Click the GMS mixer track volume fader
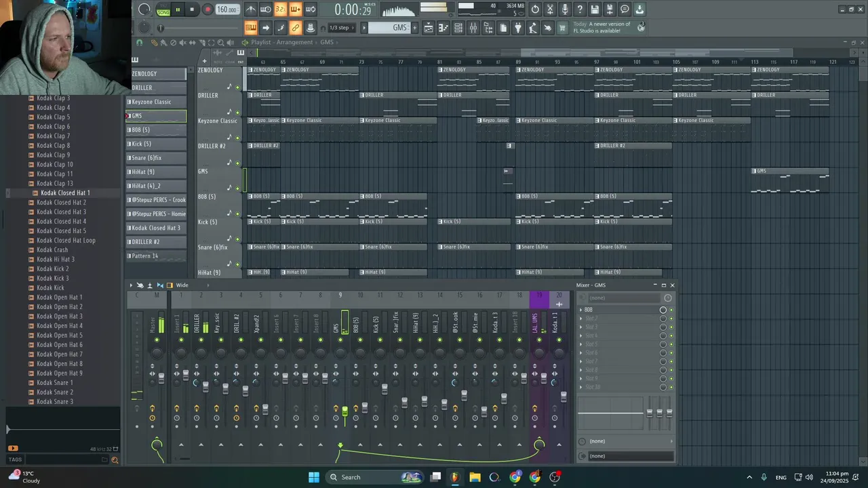Image resolution: width=868 pixels, height=488 pixels. click(x=344, y=410)
